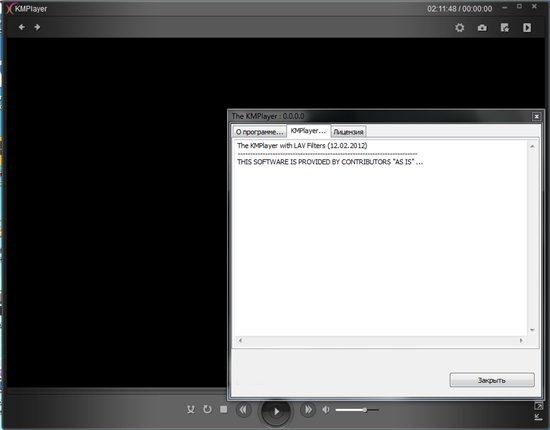Click the horizontal scroll right arrow
Screen dimensions: 550x430
(521, 340)
